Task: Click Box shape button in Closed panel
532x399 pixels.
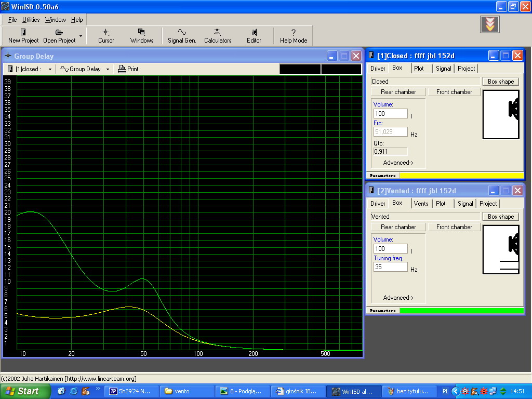Action: click(500, 82)
